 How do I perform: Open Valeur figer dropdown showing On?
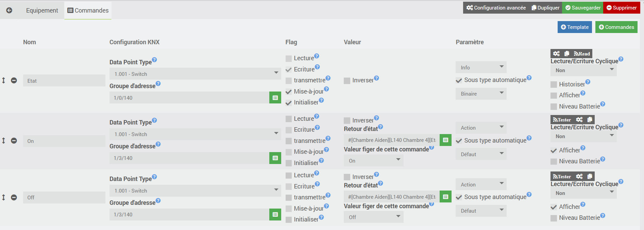373,161
